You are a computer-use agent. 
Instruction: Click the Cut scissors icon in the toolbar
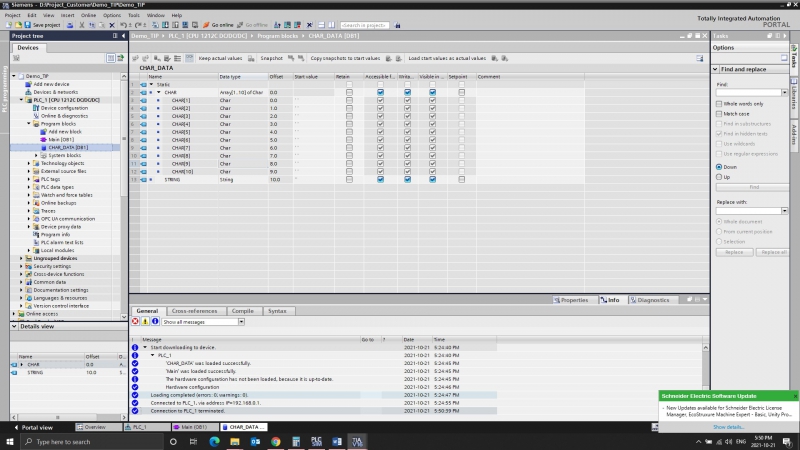pyautogui.click(x=82, y=25)
